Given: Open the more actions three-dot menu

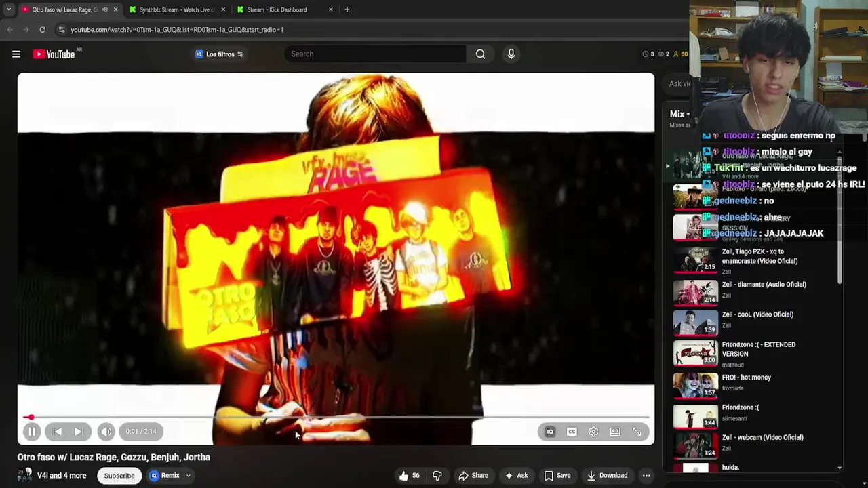Looking at the screenshot, I should click(x=646, y=476).
